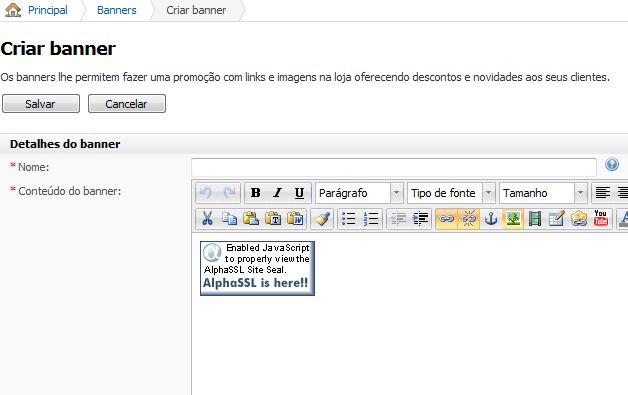Go to Banners breadcrumb link
Image resolution: width=628 pixels, height=395 pixels.
(x=117, y=10)
